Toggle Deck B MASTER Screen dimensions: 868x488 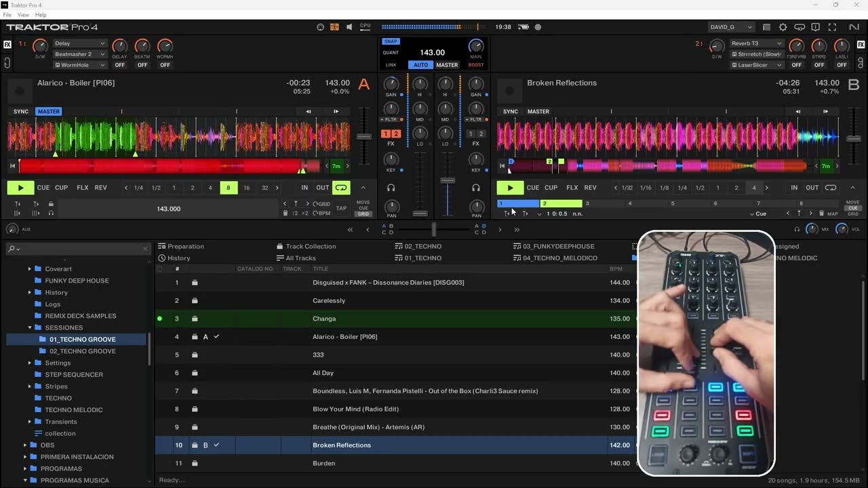pyautogui.click(x=538, y=111)
